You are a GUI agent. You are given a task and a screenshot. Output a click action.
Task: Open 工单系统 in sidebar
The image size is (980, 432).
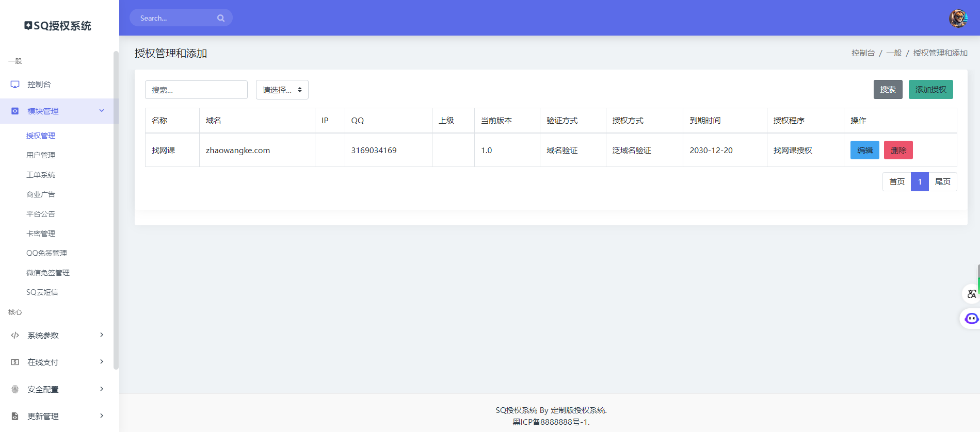(41, 175)
